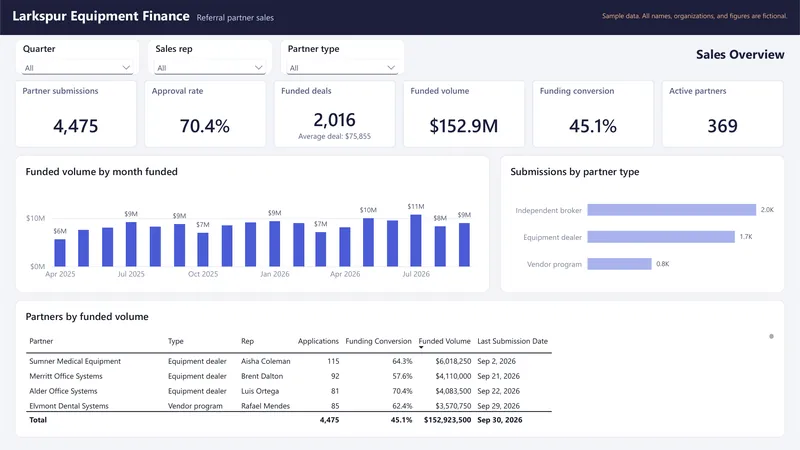The image size is (800, 450).
Task: Select the Active partners 369 card
Action: coord(722,114)
